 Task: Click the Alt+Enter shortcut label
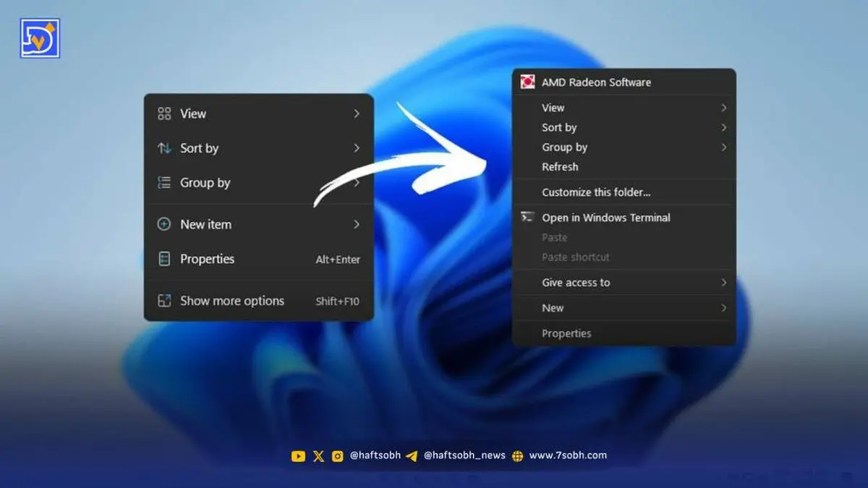click(338, 260)
